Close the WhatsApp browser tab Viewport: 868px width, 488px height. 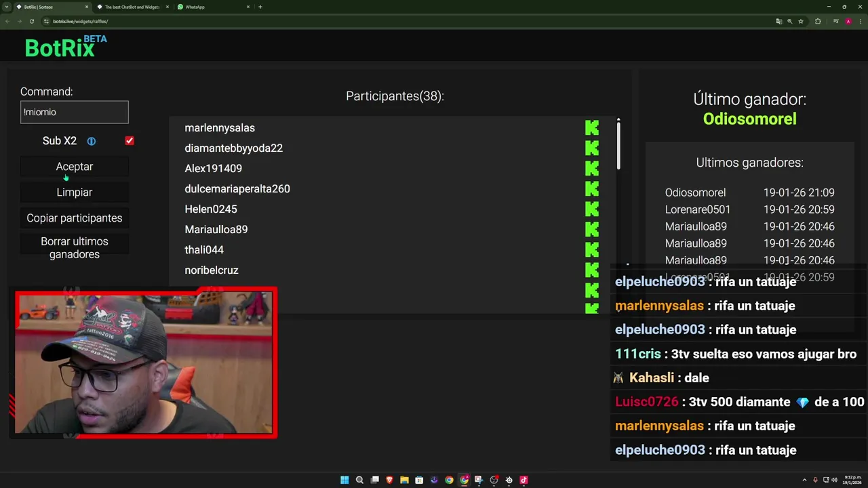coord(248,7)
